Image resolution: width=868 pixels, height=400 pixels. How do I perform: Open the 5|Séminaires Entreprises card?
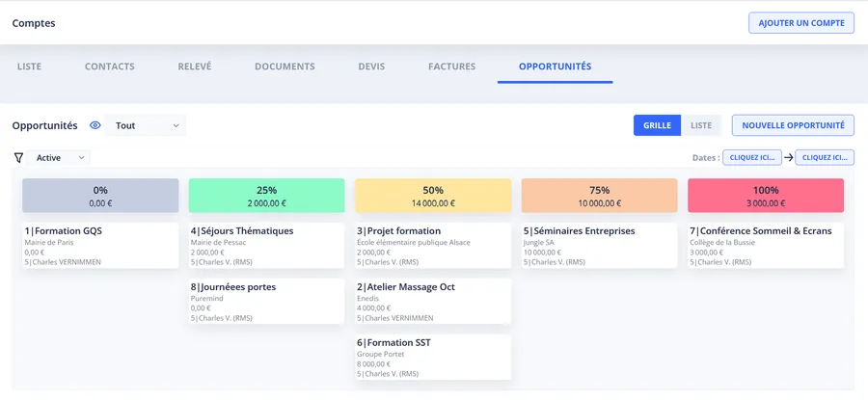(600, 246)
